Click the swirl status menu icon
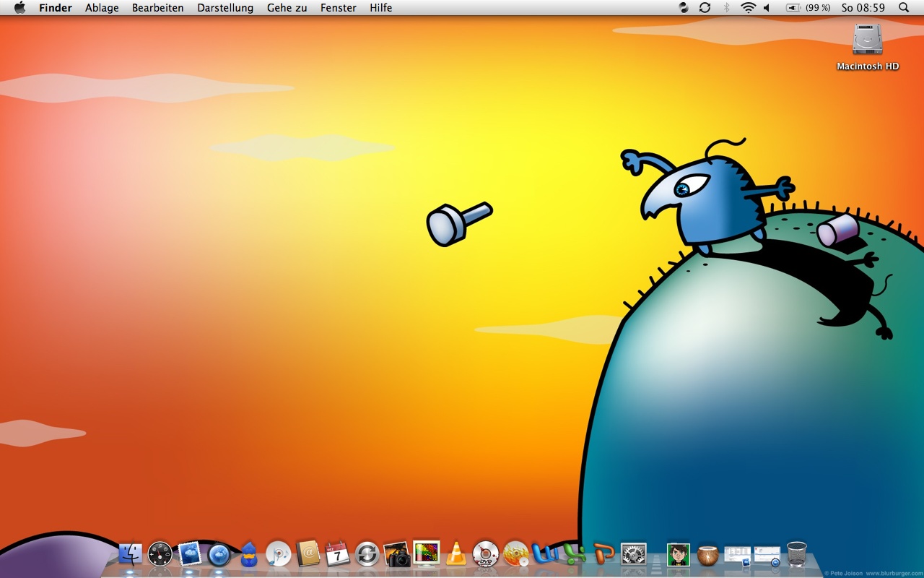The width and height of the screenshot is (924, 578). tap(684, 8)
